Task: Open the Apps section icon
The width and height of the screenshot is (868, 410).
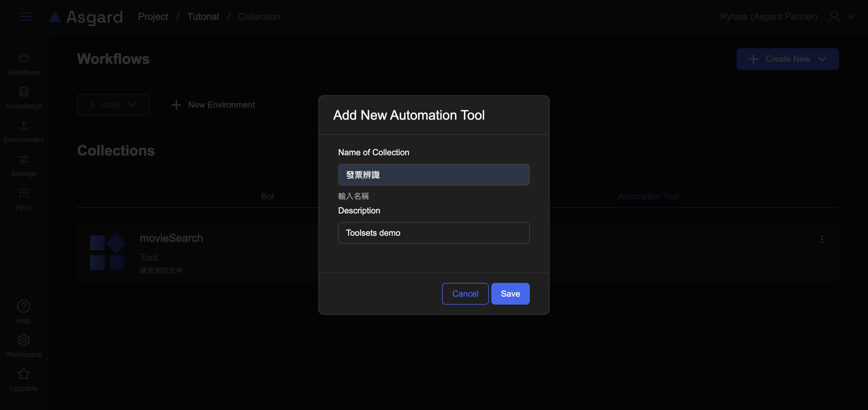Action: point(24,199)
